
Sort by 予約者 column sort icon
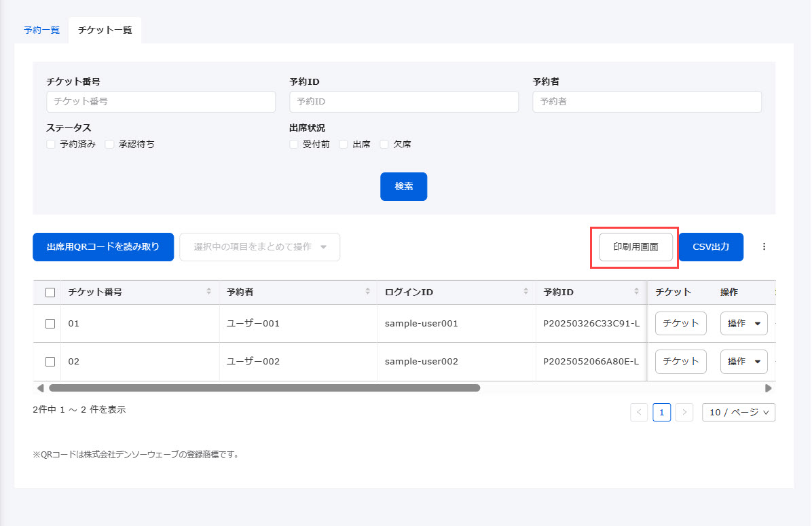pos(367,292)
